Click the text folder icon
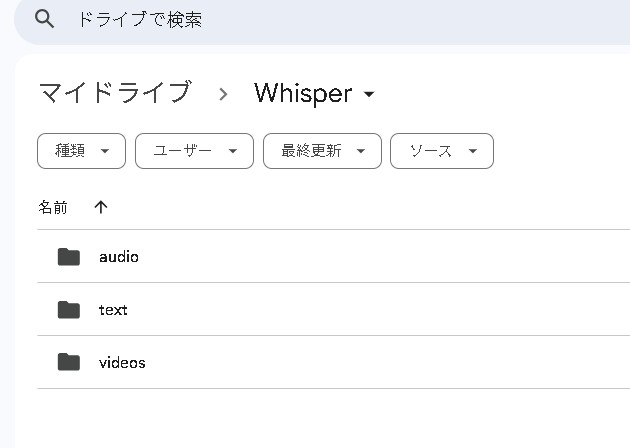The image size is (630, 448). [x=68, y=310]
